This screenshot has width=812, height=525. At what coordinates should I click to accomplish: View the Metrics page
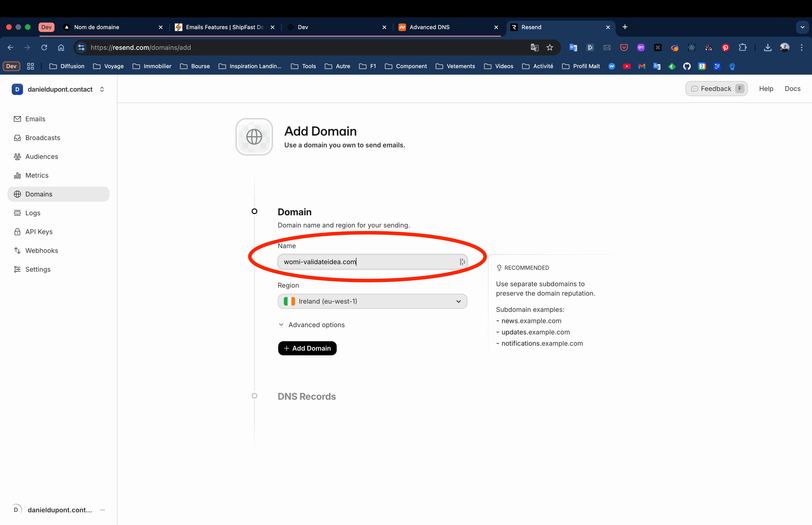click(x=37, y=175)
